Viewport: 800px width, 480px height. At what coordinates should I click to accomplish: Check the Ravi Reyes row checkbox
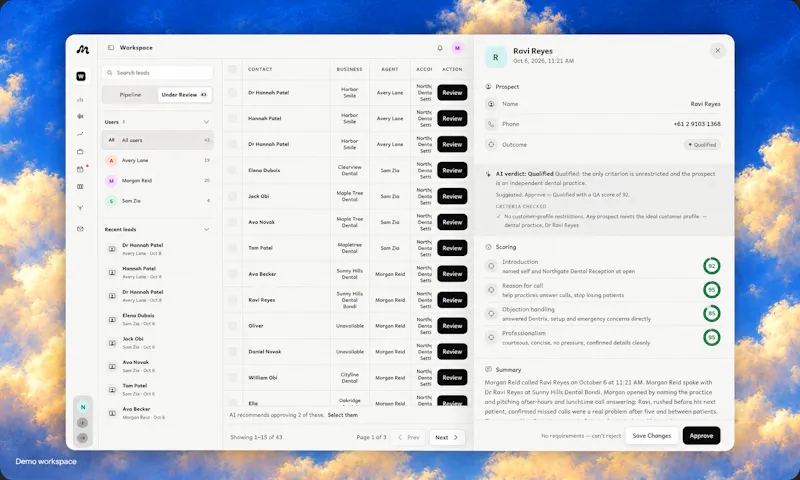232,300
